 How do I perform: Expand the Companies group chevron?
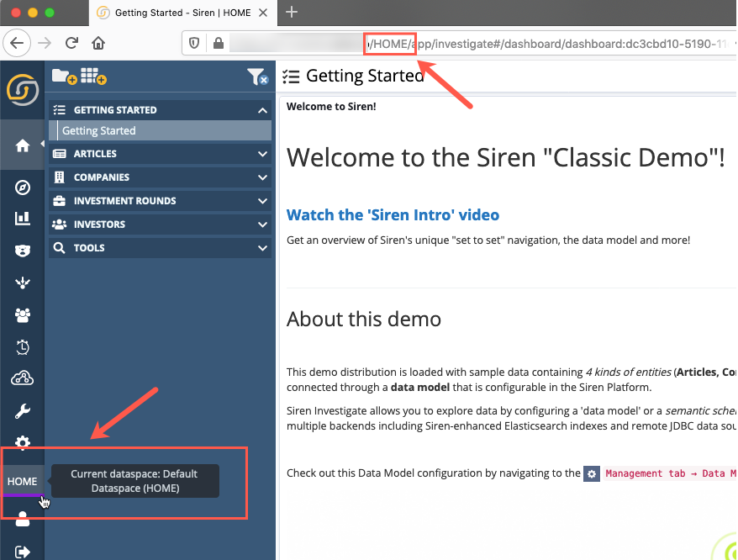pyautogui.click(x=262, y=177)
